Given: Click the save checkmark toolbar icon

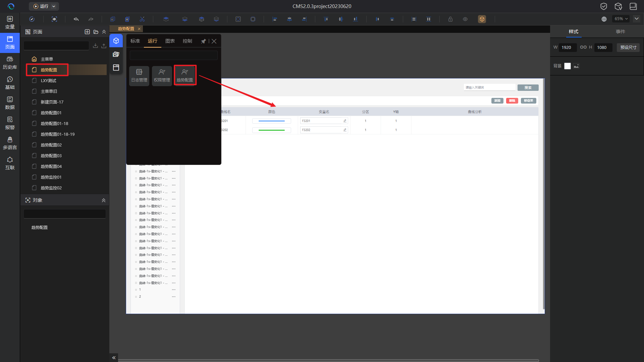Looking at the screenshot, I should point(32,19).
